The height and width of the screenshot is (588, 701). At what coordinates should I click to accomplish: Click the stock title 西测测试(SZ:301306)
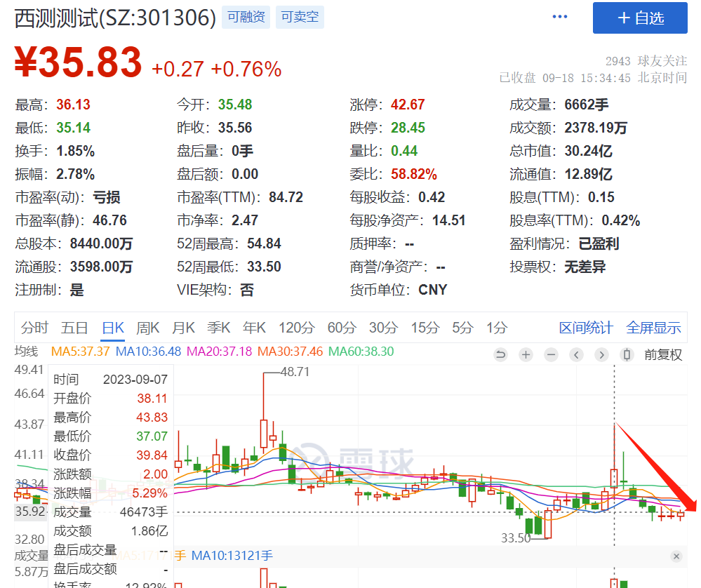(x=115, y=18)
